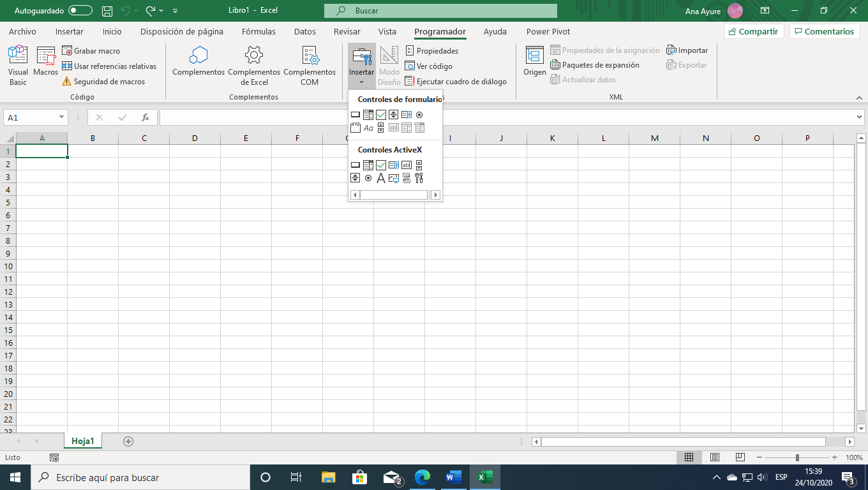The height and width of the screenshot is (490, 868).
Task: Insert an ActiveX Text Box control
Action: tap(407, 165)
